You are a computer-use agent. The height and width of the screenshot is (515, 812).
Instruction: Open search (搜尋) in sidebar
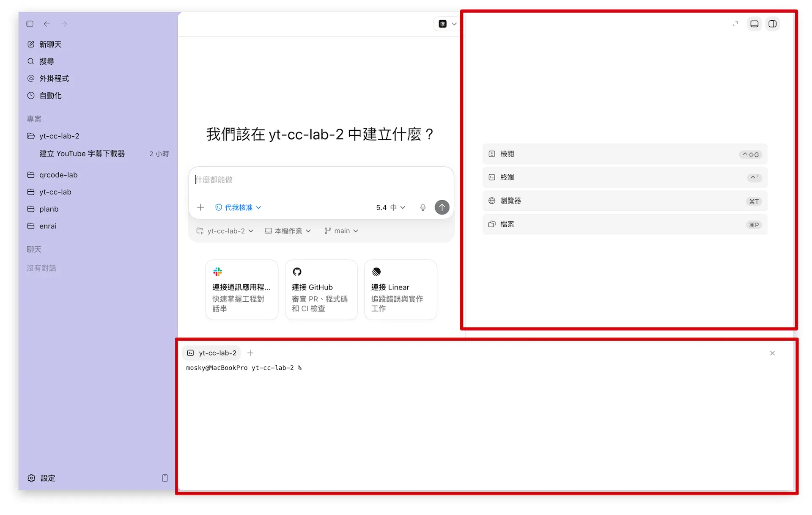point(41,61)
